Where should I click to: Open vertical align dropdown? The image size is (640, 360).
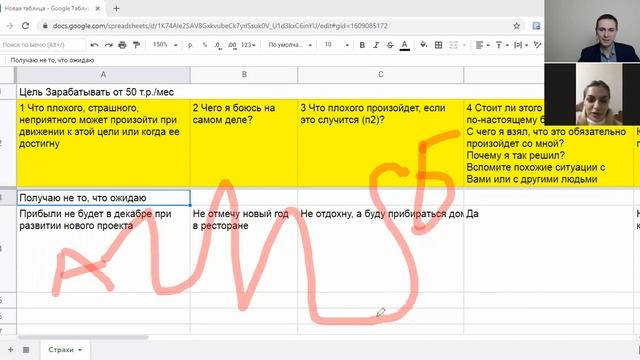[502, 45]
